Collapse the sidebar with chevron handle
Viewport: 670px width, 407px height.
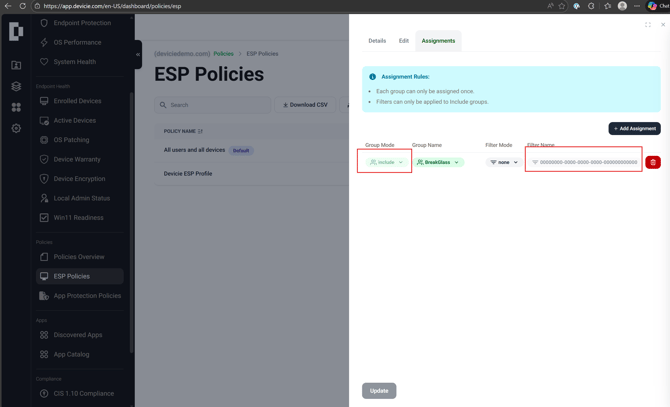(138, 54)
